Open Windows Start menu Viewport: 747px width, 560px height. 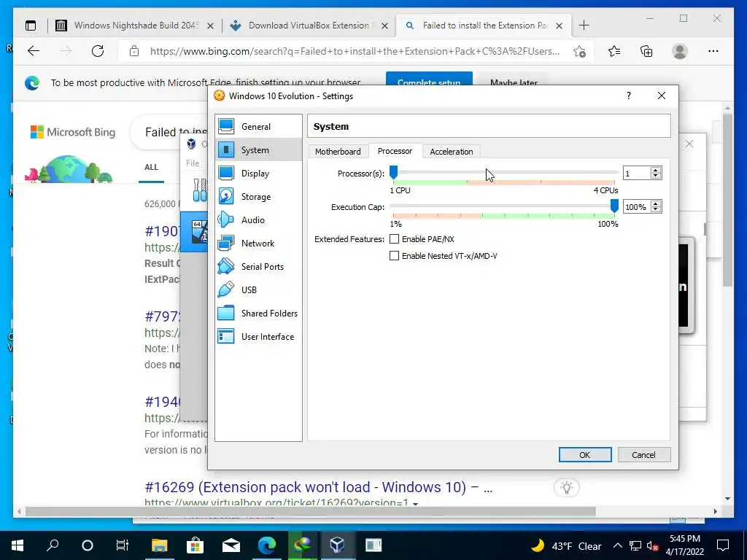coord(18,545)
